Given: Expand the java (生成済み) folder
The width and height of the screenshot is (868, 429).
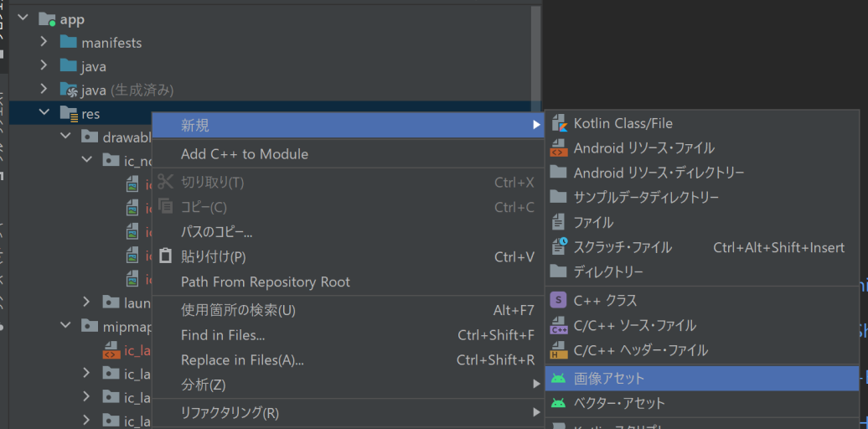Looking at the screenshot, I should [44, 89].
